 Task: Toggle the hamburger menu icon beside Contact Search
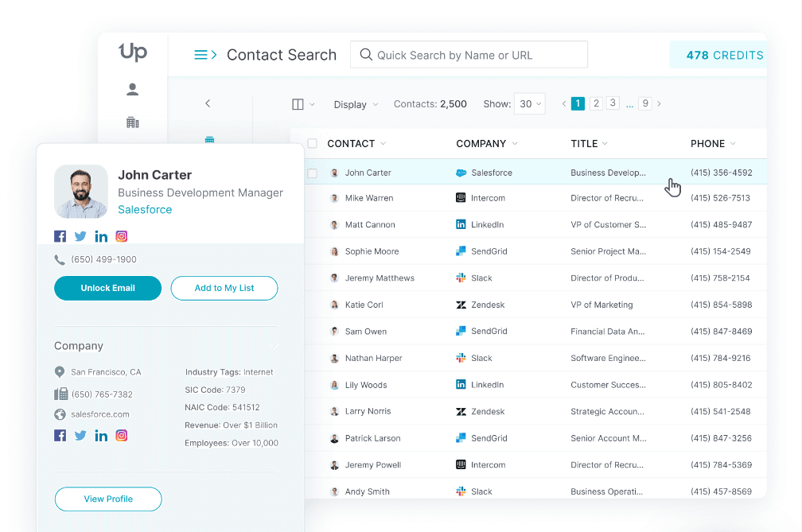point(205,55)
